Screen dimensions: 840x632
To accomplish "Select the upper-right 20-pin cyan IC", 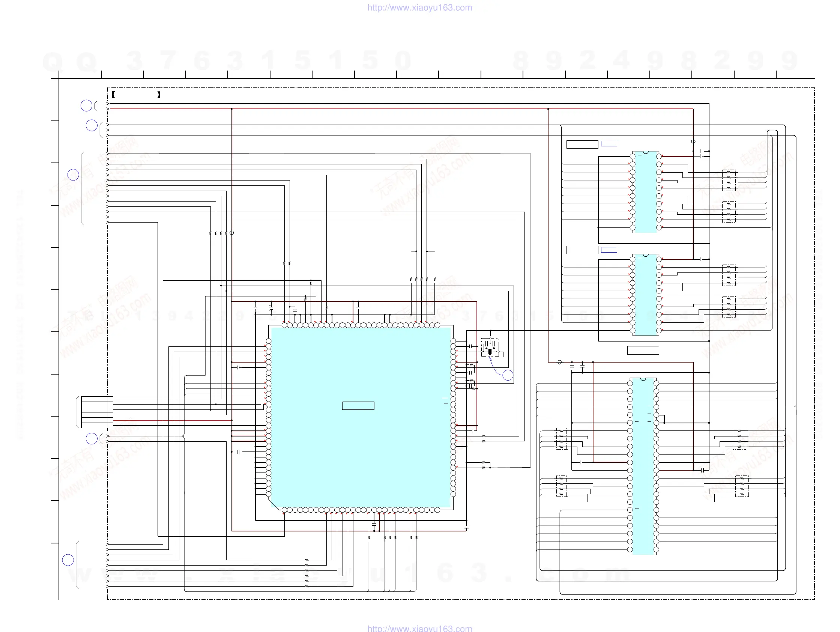I will tap(646, 192).
